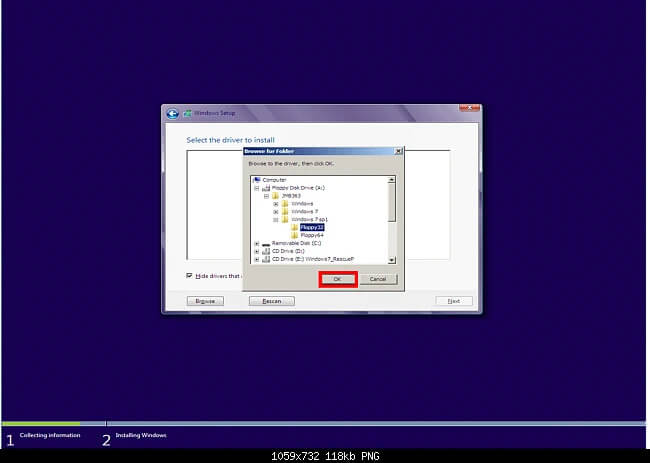The height and width of the screenshot is (463, 650).
Task: Click OK to confirm folder
Action: point(338,279)
